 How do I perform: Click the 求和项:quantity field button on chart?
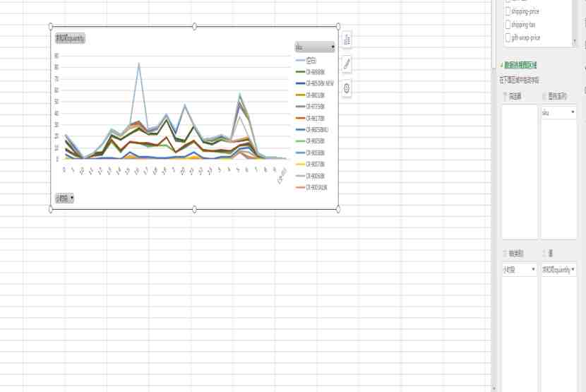coord(71,38)
